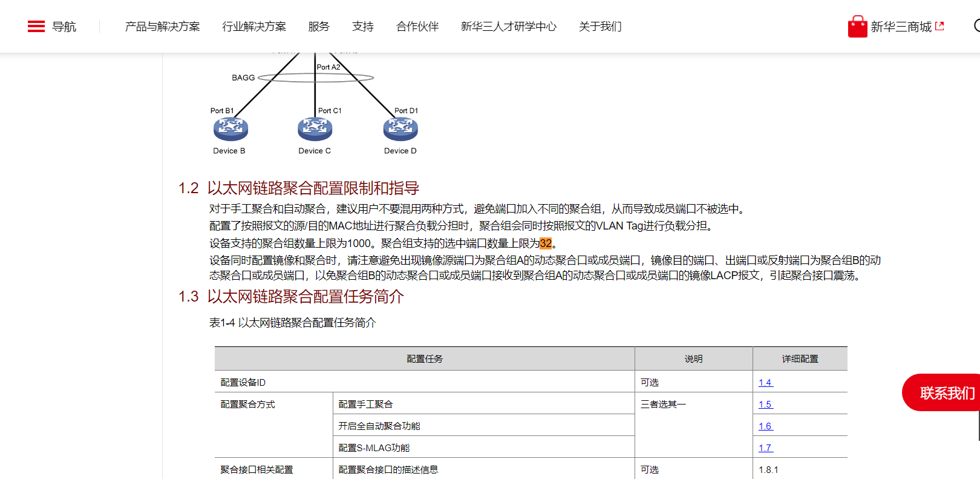
Task: Click heading 1.2 以太网链路聚合配置限制和指导
Action: tap(299, 188)
